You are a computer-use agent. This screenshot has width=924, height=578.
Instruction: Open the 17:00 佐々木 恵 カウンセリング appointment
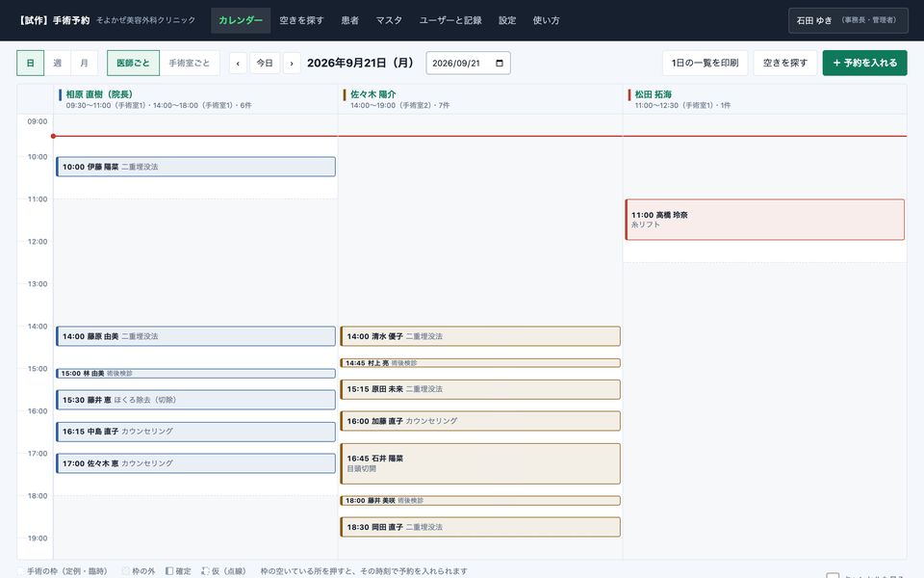coord(195,463)
